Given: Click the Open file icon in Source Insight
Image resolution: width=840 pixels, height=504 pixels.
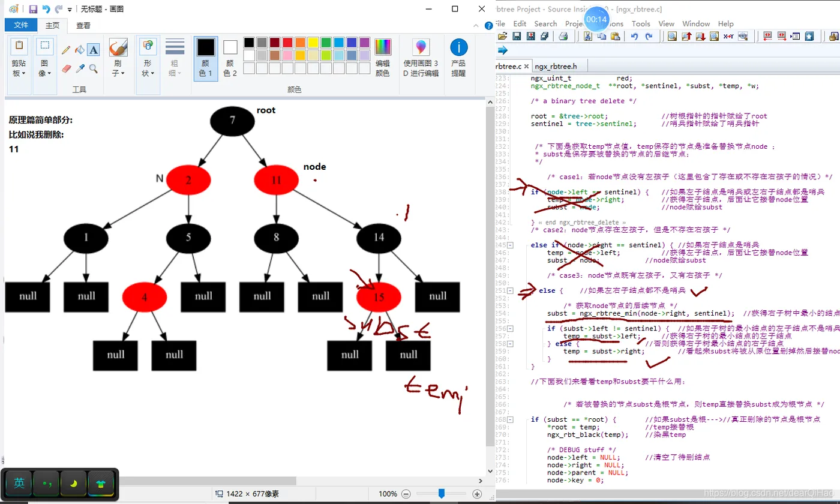Looking at the screenshot, I should click(x=503, y=36).
